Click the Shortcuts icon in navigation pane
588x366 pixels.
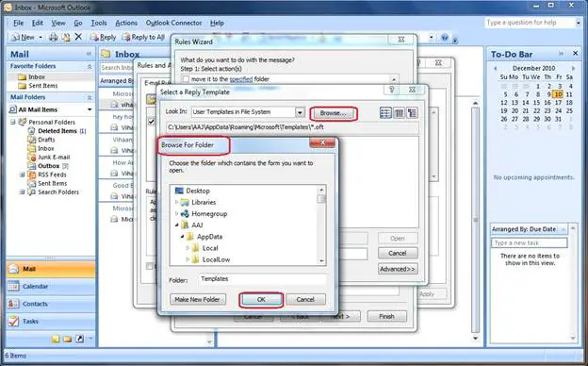point(79,339)
